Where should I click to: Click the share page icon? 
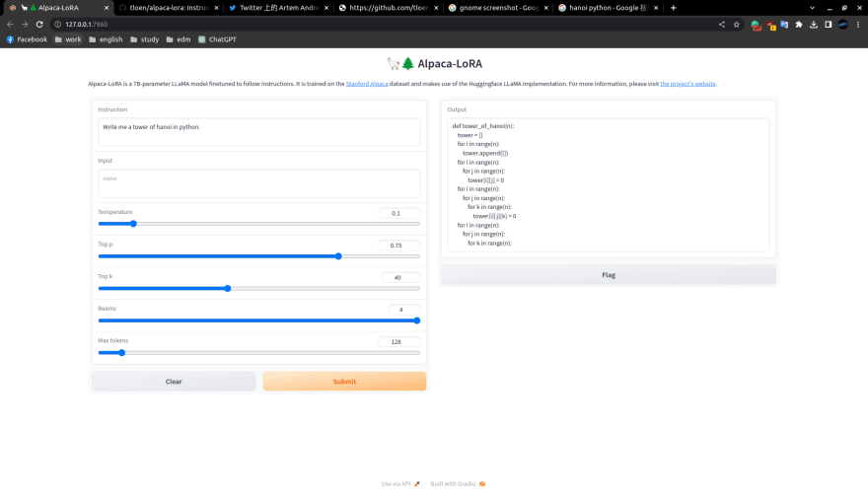[x=721, y=25]
